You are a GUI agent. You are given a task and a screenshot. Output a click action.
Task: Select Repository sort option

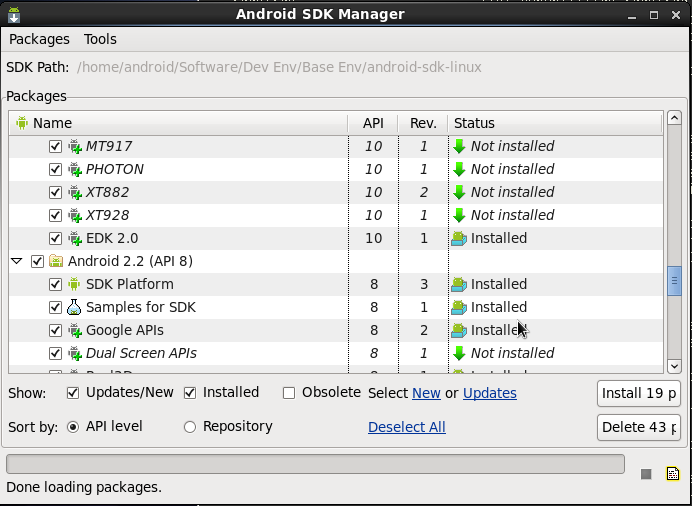[x=190, y=427]
